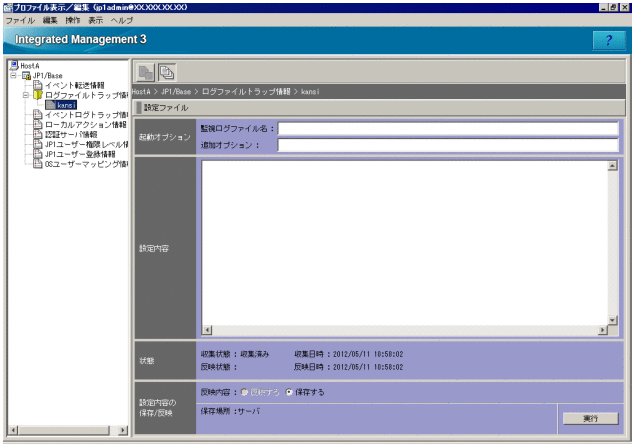Click the tree panel horizontal scrollbar right arrow
Image resolution: width=635 pixels, height=447 pixels.
pos(123,429)
